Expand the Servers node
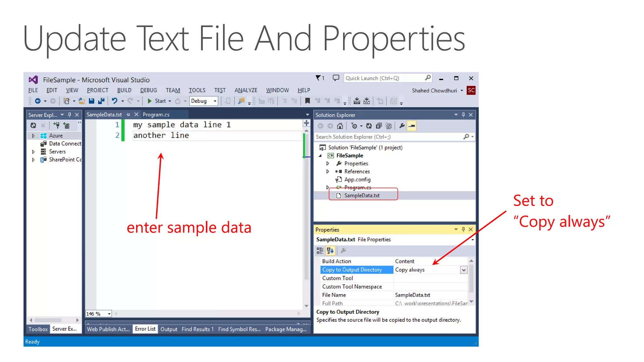Screen dimensions: 644x362 pyautogui.click(x=33, y=152)
